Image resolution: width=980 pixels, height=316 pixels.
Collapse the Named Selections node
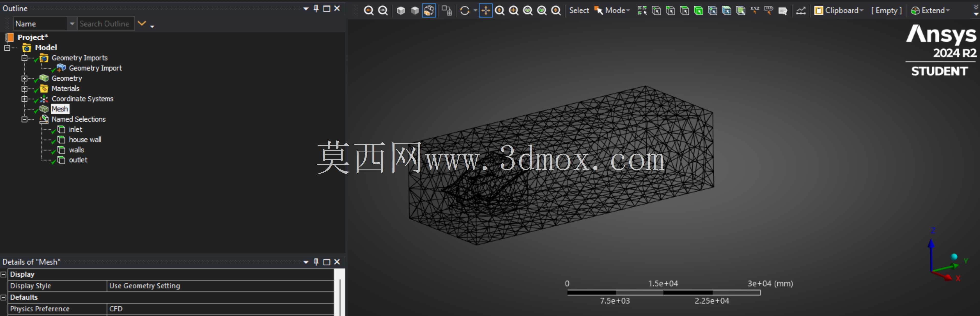pos(24,119)
